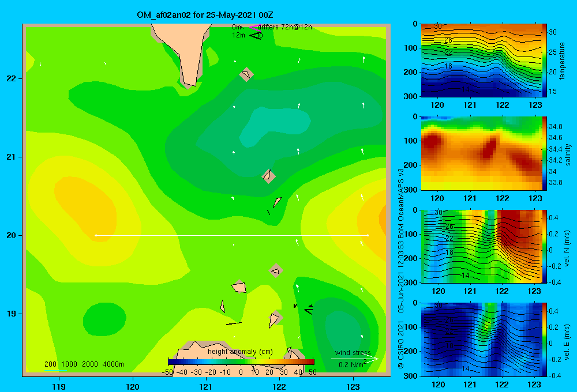The height and width of the screenshot is (392, 577).
Task: Click the temperature color bar
Action: click(x=544, y=61)
